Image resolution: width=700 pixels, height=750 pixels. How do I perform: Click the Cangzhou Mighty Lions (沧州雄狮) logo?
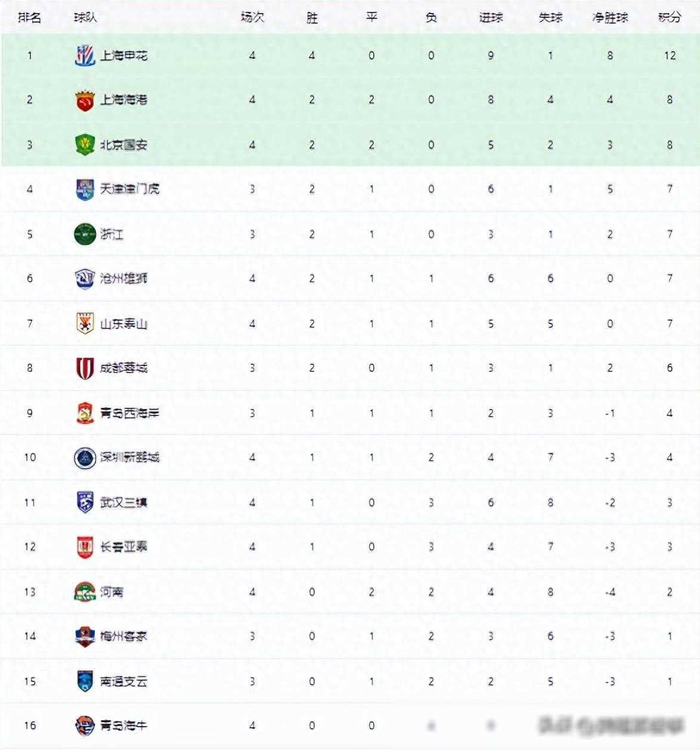(x=85, y=278)
